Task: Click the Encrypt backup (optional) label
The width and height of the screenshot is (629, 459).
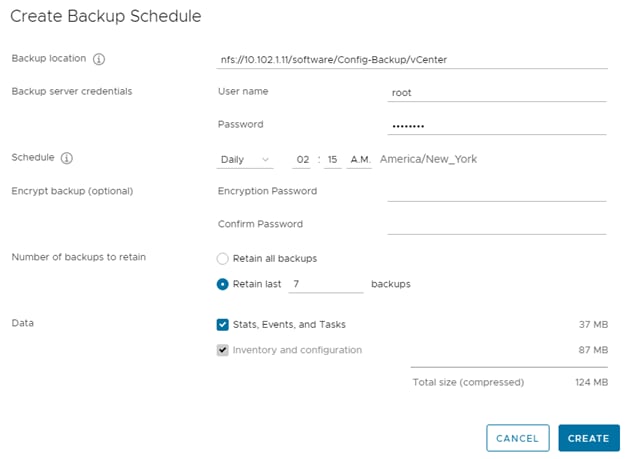Action: 72,191
